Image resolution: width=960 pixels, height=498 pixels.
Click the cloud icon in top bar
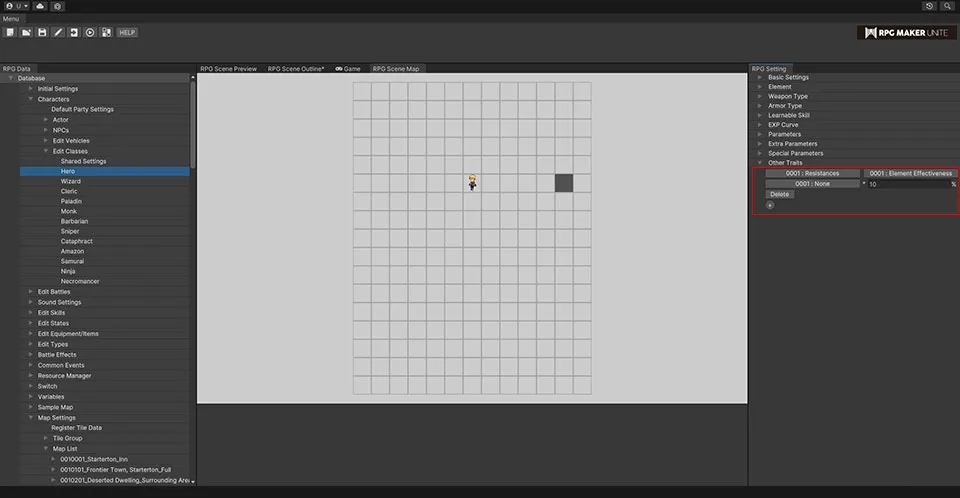(39, 6)
